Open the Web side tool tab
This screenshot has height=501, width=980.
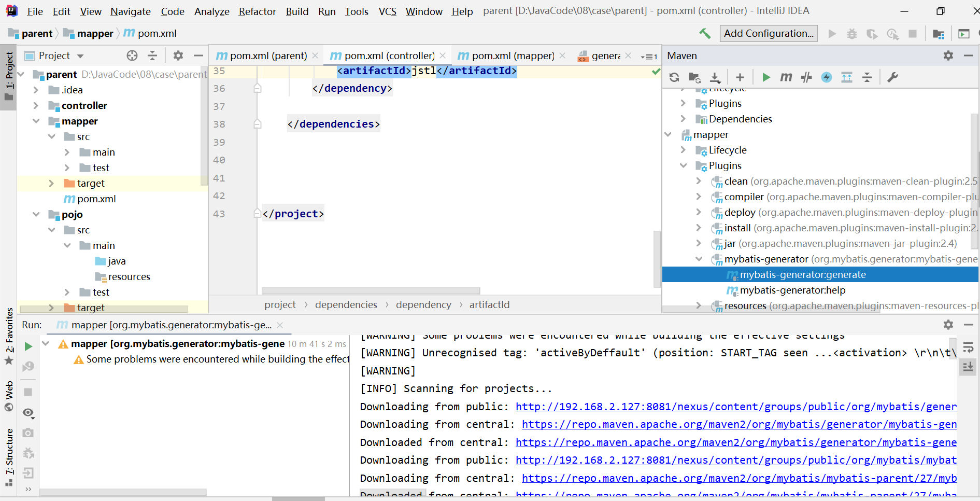[9, 396]
